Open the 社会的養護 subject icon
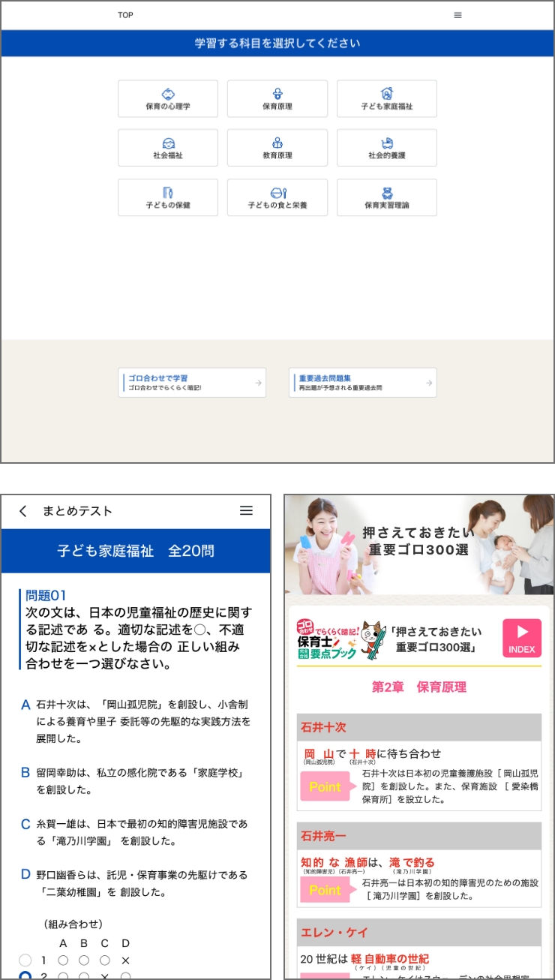 [387, 143]
